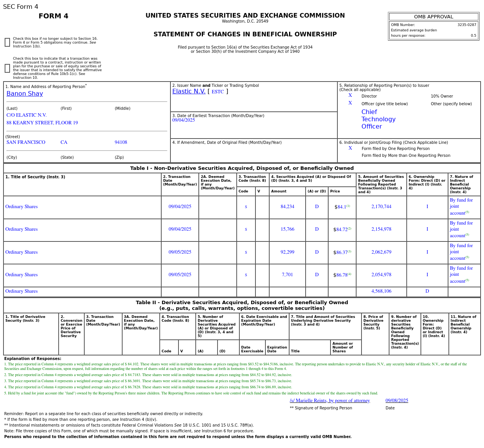Click the Explanation of Responses heading
484x448 pixels.
[33, 359]
